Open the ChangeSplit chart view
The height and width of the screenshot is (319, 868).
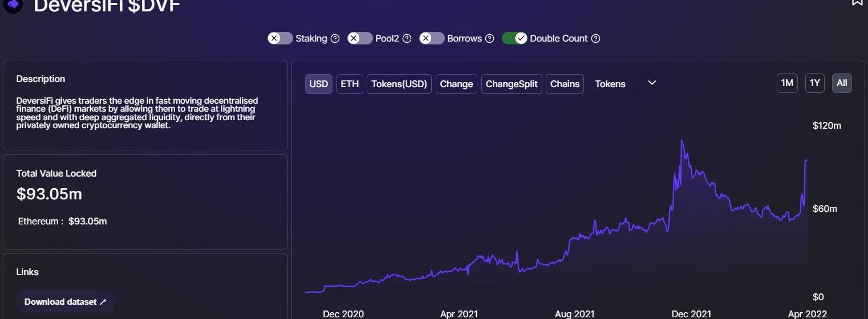tap(512, 84)
